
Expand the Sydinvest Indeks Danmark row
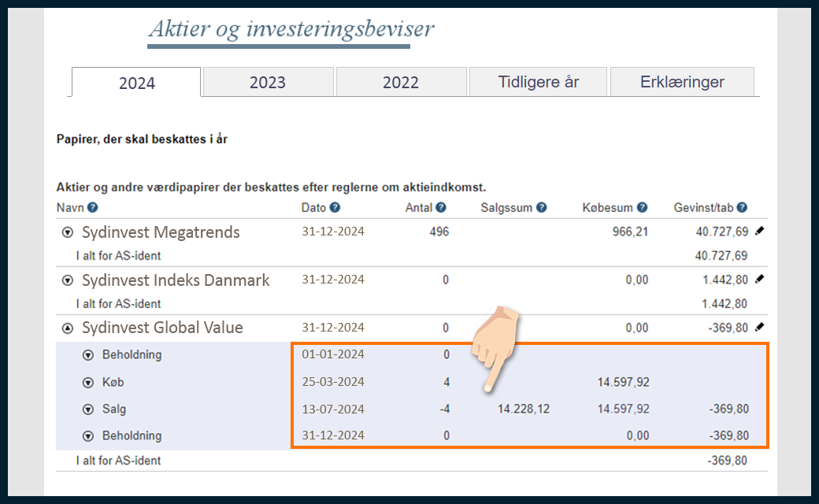coord(68,280)
